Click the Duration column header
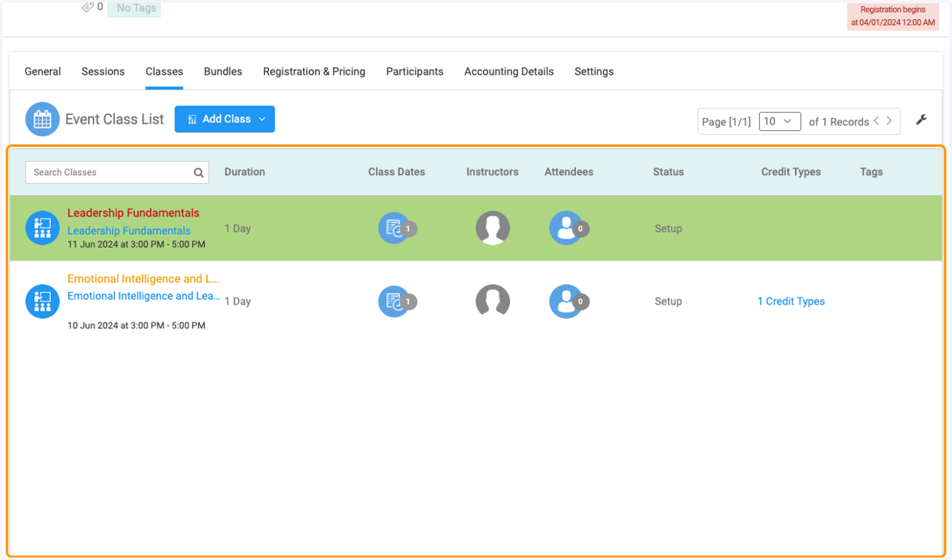 [244, 172]
